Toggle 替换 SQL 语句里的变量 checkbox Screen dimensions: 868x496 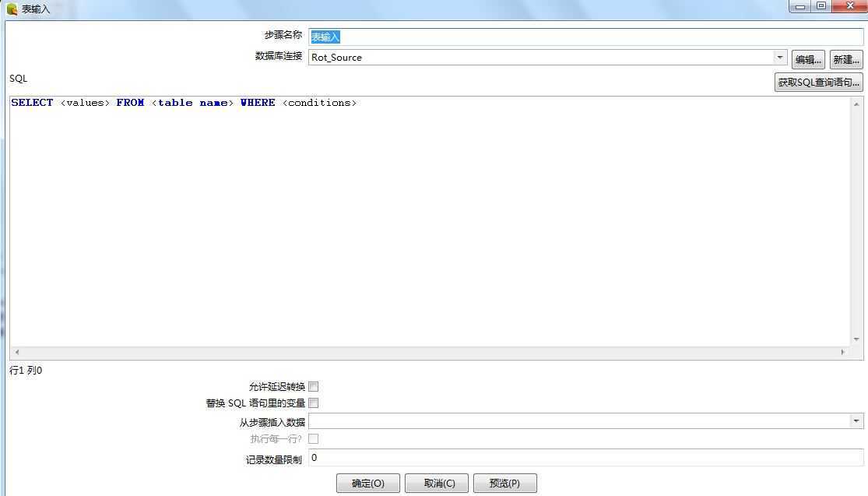pyautogui.click(x=313, y=403)
